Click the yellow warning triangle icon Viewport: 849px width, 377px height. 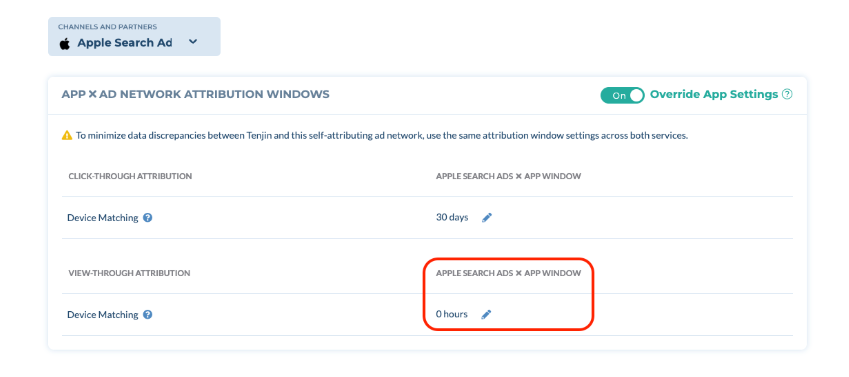(67, 135)
